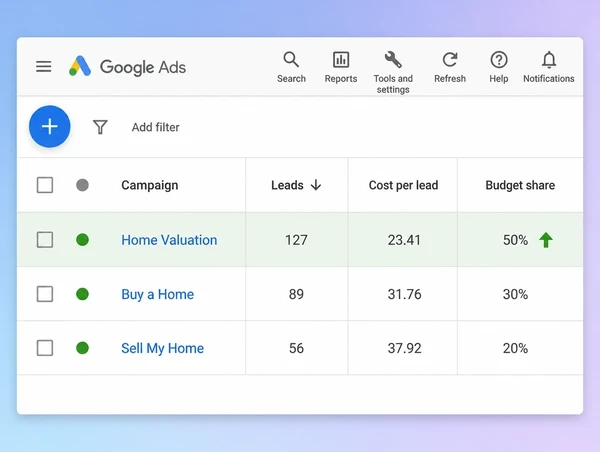
Task: Click Home Valuation green status dot
Action: tap(82, 240)
